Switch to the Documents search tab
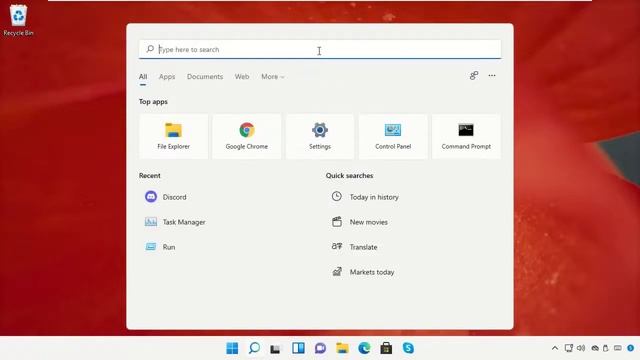Screen dimensions: 640x360 point(205,77)
